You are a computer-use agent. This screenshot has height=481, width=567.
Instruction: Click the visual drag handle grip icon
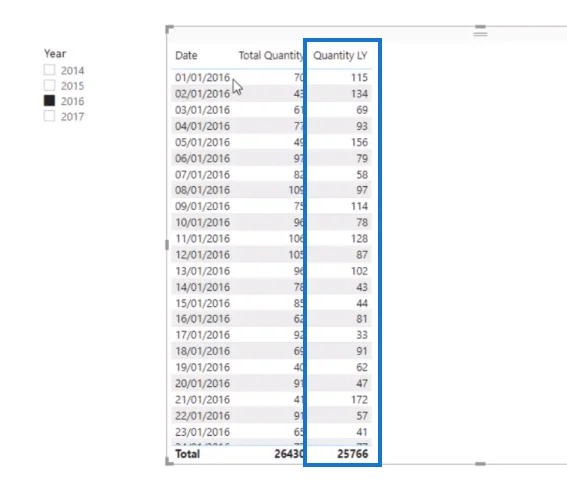[481, 34]
